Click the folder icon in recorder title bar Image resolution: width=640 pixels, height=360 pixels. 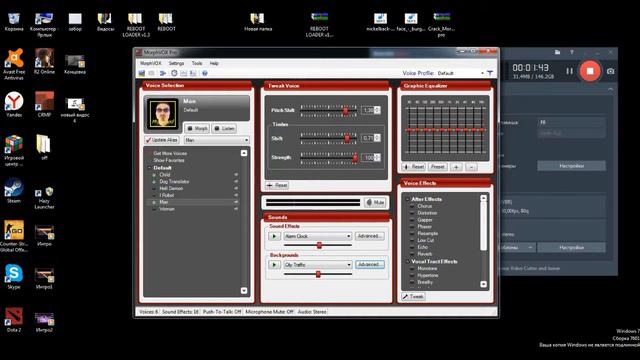557,52
